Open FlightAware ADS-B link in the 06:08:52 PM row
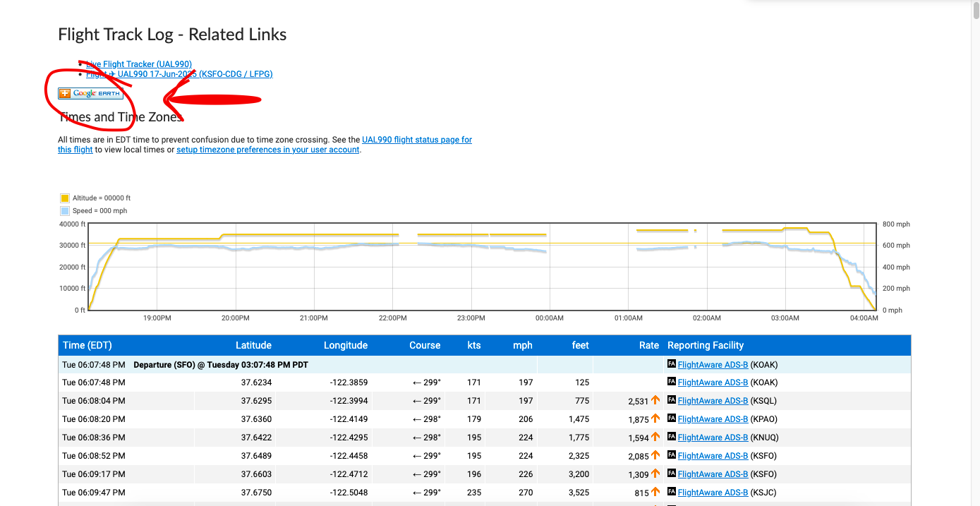980x506 pixels. 713,456
